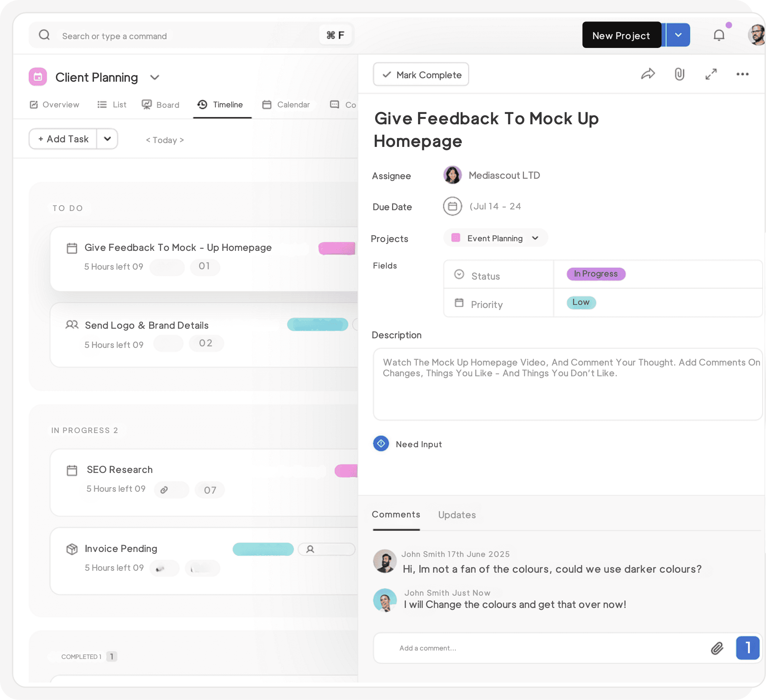Click the assignee pill on Invoice Pending
This screenshot has width=766, height=700.
tap(327, 549)
